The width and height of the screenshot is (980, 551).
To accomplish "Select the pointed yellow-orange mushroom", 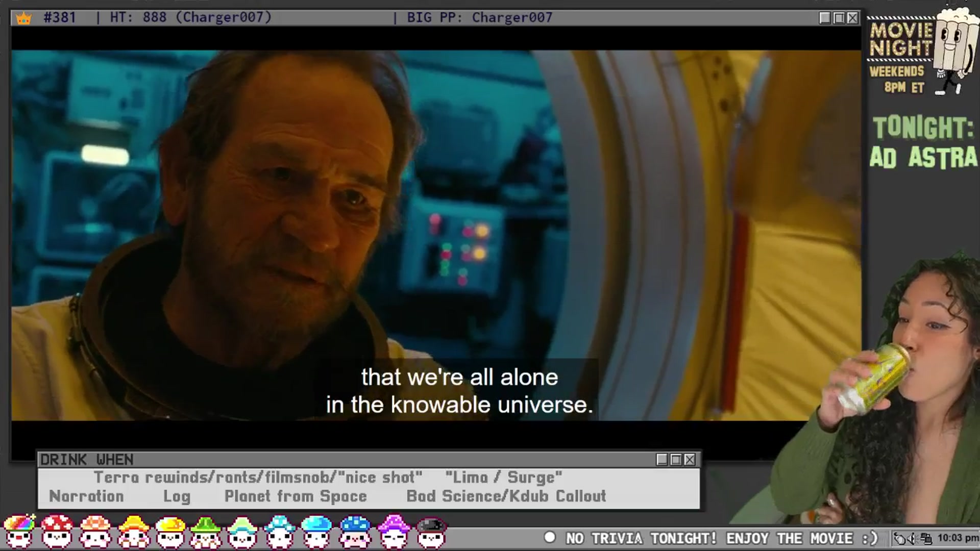I will coord(133,531).
